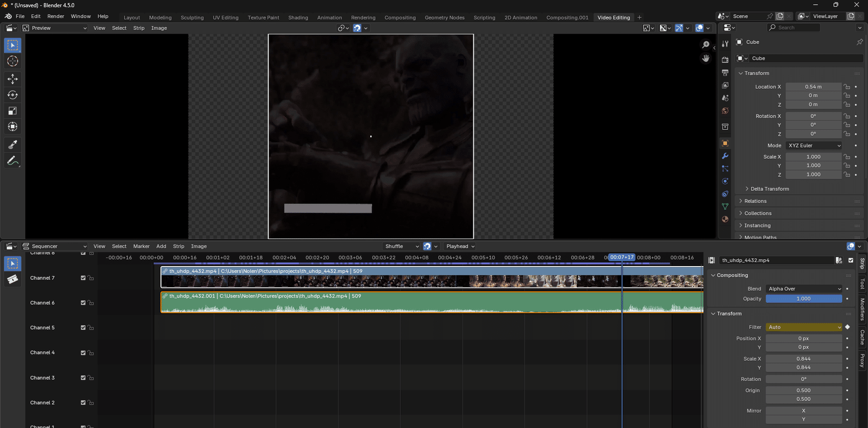Open the Output properties tab

(x=725, y=73)
